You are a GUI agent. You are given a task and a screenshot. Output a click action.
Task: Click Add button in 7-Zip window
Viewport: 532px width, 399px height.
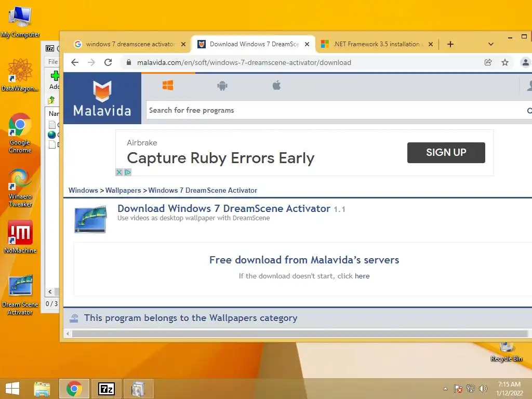click(x=54, y=80)
